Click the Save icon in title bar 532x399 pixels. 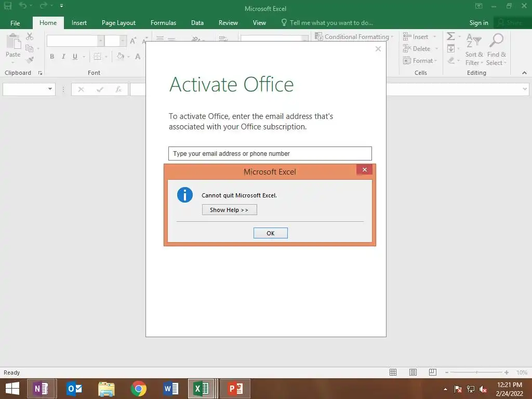(x=7, y=5)
